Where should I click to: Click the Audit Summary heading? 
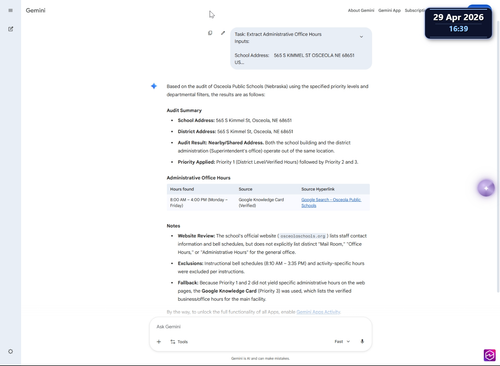[184, 110]
